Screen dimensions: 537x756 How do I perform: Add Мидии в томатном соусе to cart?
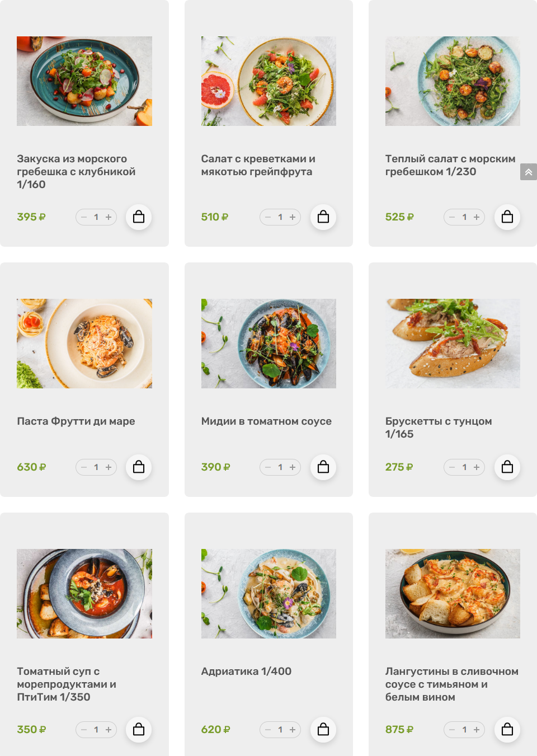pyautogui.click(x=323, y=467)
